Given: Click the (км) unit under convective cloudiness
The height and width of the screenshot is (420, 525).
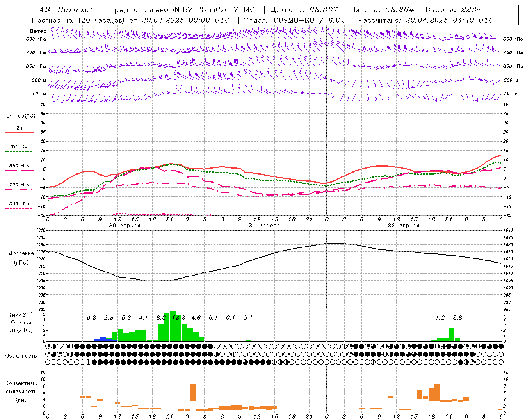Looking at the screenshot, I should (x=21, y=399).
